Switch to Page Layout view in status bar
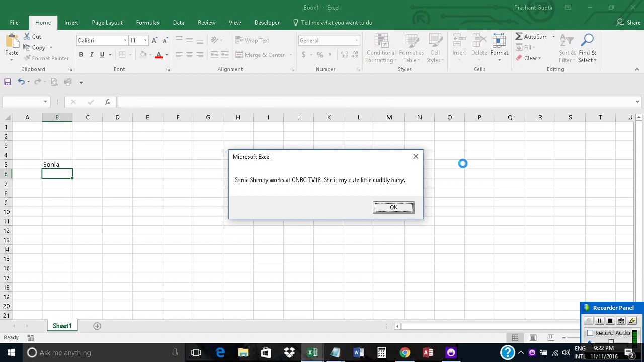 pos(533,338)
